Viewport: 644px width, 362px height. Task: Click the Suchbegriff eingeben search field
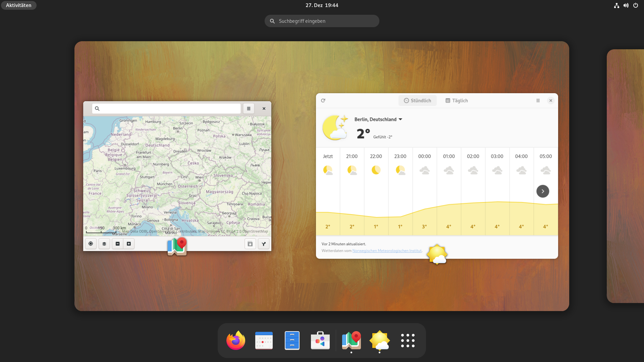coord(322,21)
